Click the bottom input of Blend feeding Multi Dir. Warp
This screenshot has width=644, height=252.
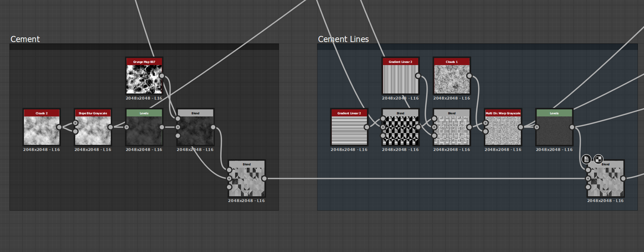[434, 136]
